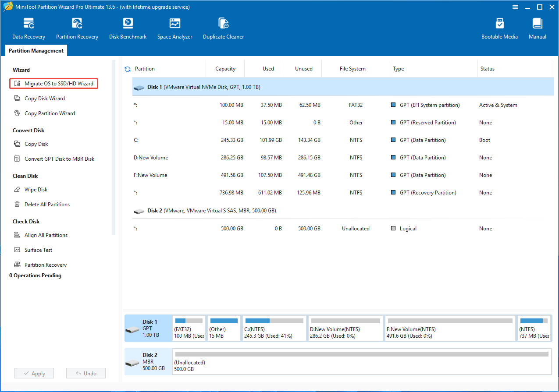Click the Disk 1 drive icon in partition list

(139, 87)
